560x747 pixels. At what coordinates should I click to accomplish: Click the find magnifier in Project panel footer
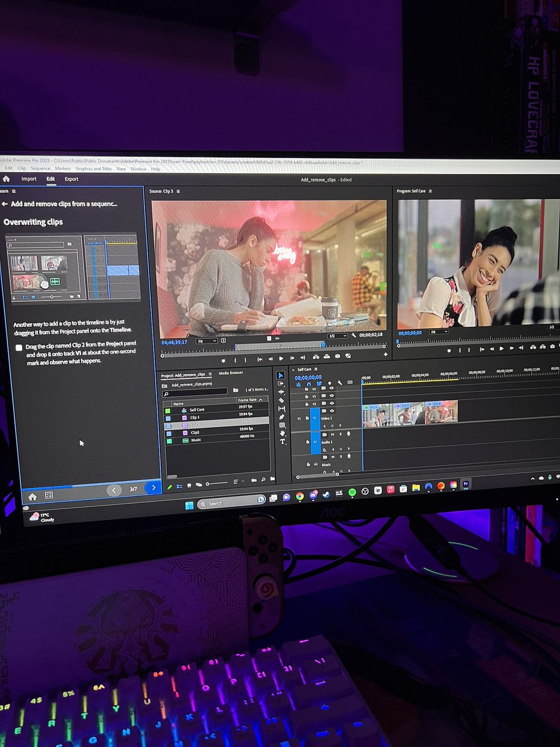pyautogui.click(x=264, y=480)
